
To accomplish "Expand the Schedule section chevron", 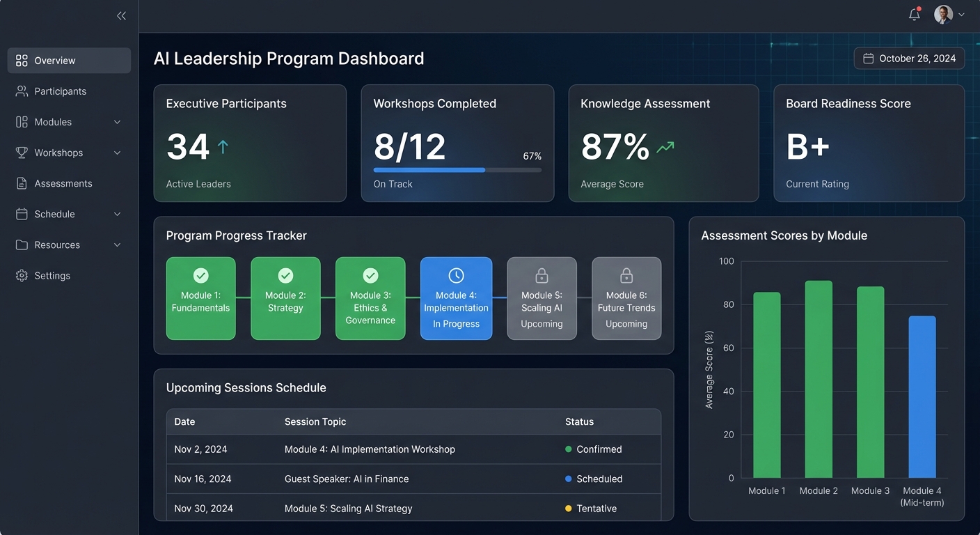I will click(117, 214).
